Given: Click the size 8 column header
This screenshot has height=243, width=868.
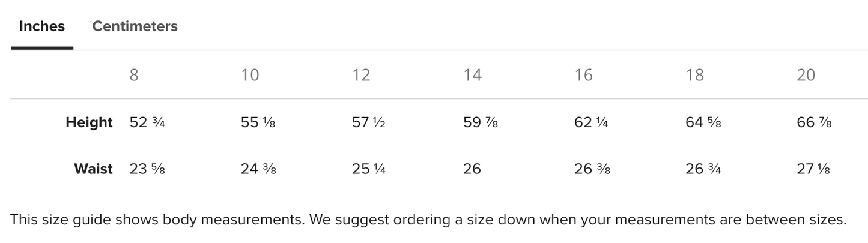Looking at the screenshot, I should [x=134, y=75].
